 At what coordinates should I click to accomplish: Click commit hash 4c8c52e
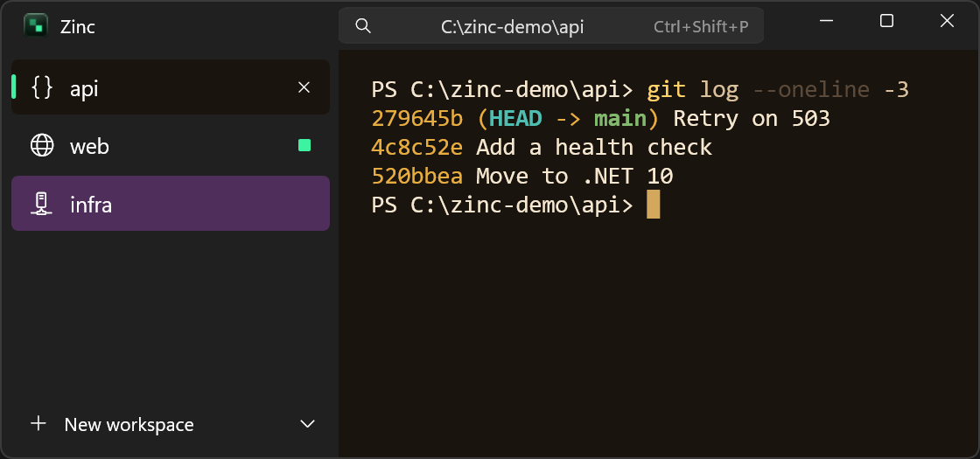tap(416, 148)
